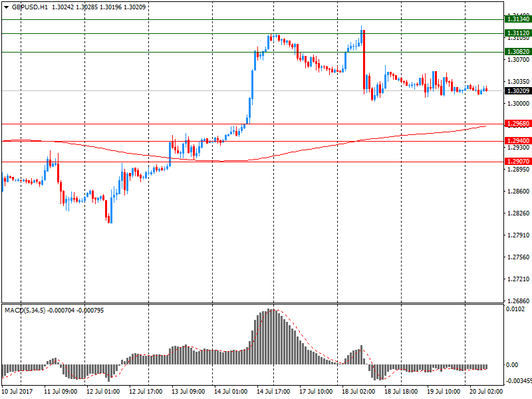Screen dimensions: 532x399
Task: Click price scale value 1.28600
Action: [518, 192]
